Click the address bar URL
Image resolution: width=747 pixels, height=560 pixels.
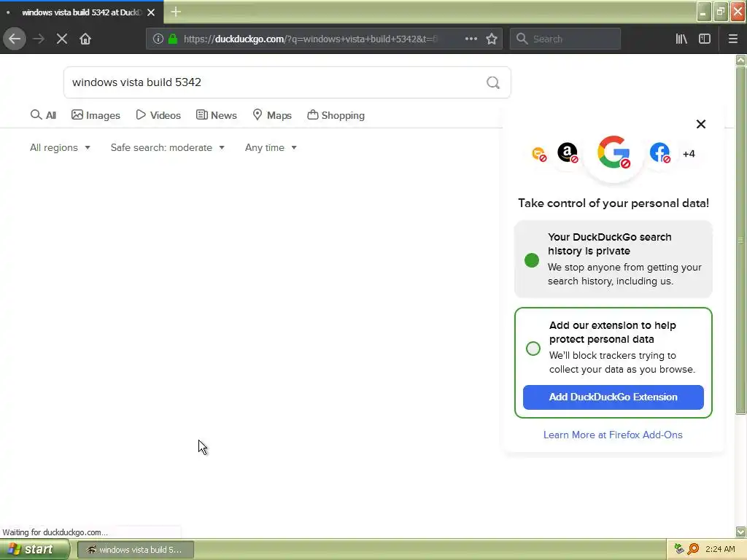click(311, 39)
